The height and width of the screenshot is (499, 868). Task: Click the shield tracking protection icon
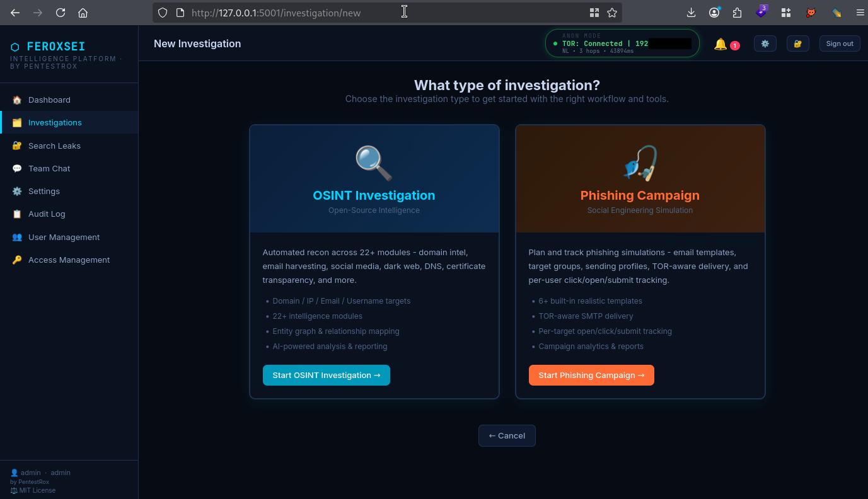(x=163, y=13)
